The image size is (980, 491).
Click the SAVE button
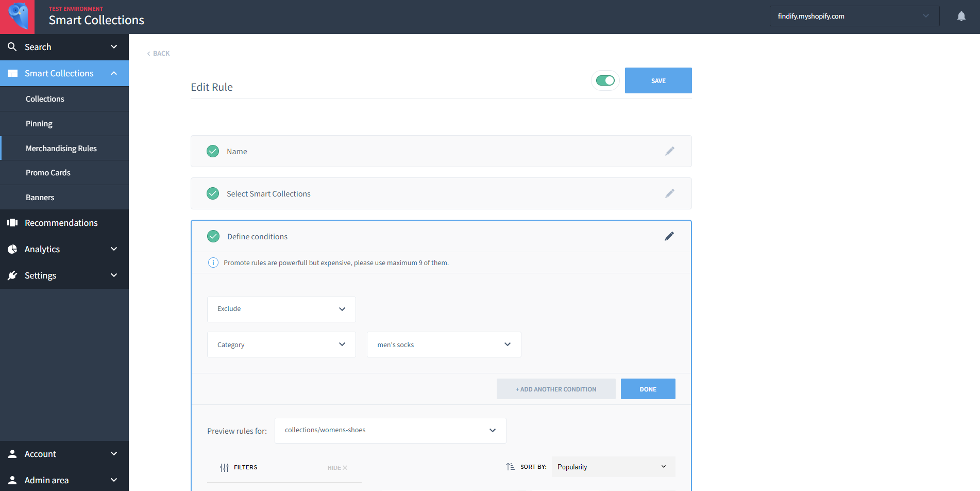click(658, 80)
